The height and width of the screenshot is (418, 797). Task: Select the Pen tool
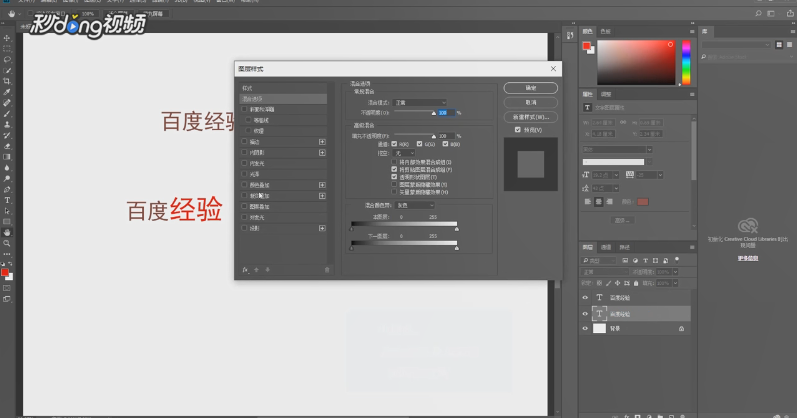7,189
